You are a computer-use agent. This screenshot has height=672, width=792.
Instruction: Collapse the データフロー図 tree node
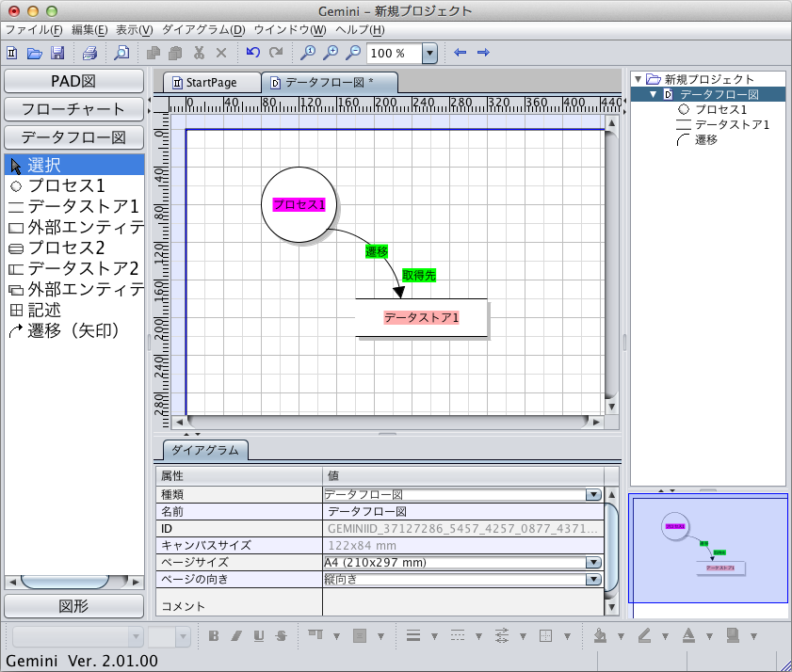click(x=654, y=94)
